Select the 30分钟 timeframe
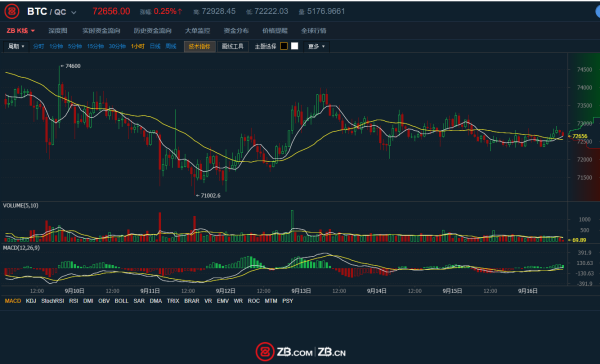Image resolution: width=600 pixels, height=364 pixels. (x=117, y=46)
